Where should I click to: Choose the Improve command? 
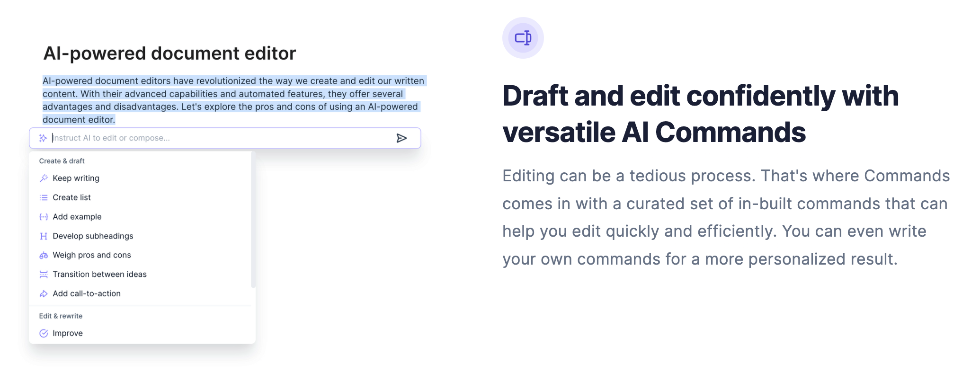coord(68,333)
